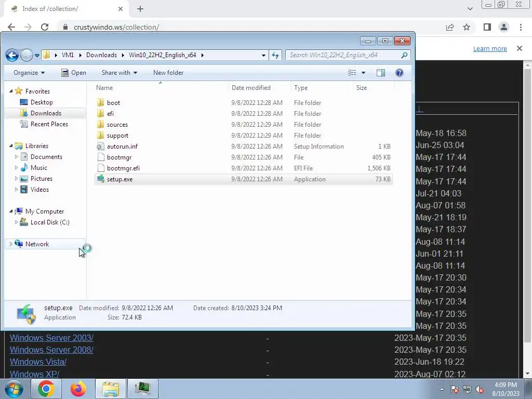Screen dimensions: 532x399
Task: Open the Windows Server 2008/ link
Action: 51,350
